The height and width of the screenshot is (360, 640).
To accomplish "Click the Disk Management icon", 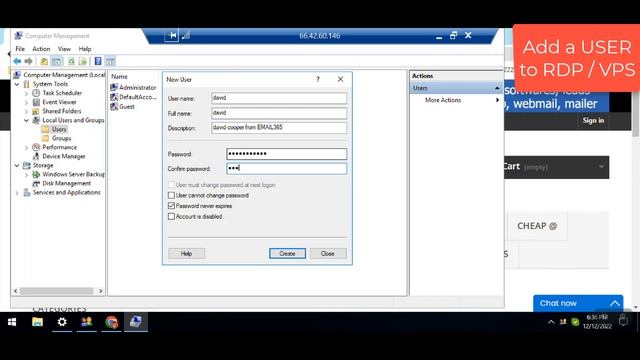I will tap(36, 183).
